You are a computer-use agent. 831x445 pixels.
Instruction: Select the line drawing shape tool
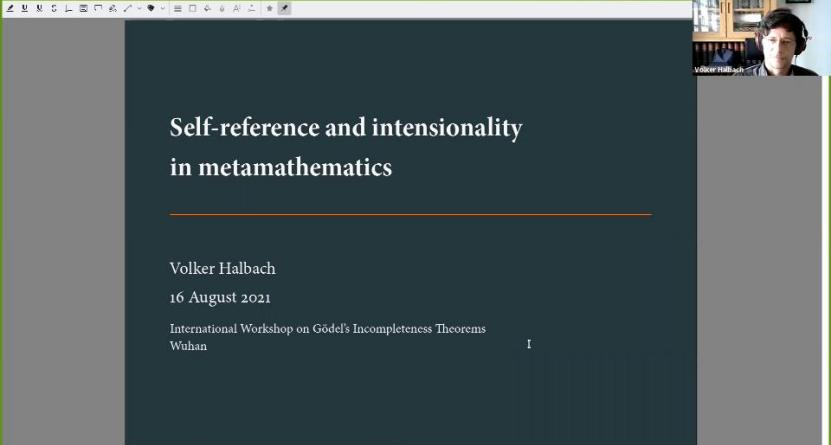pyautogui.click(x=128, y=8)
